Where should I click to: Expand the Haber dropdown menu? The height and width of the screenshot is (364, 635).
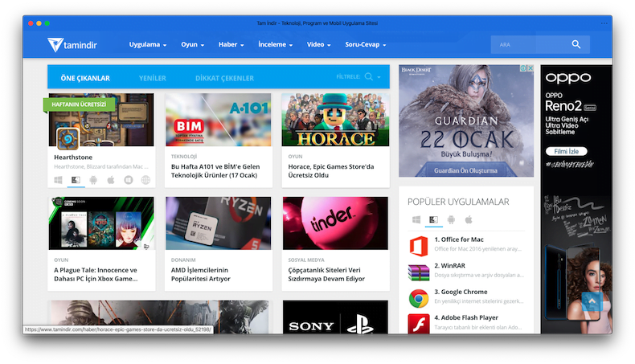click(x=231, y=44)
